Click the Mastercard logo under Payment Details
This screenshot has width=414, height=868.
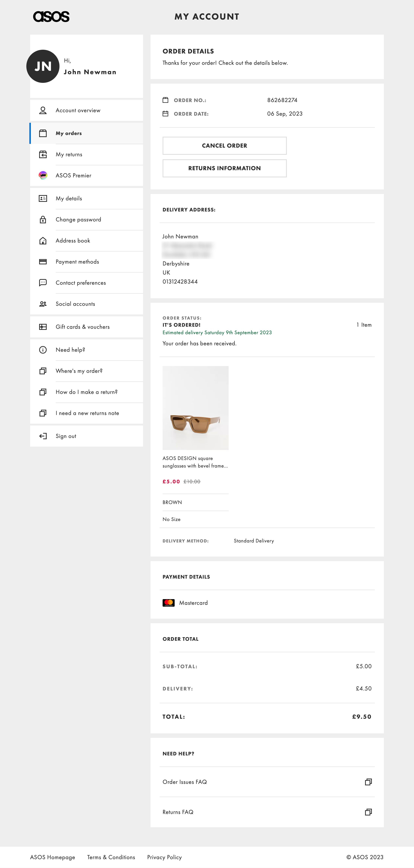tap(169, 603)
